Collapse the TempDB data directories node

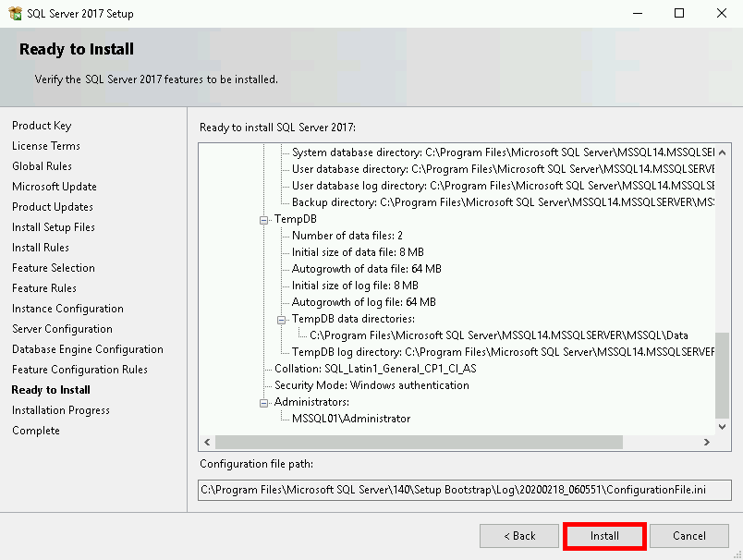coord(283,320)
